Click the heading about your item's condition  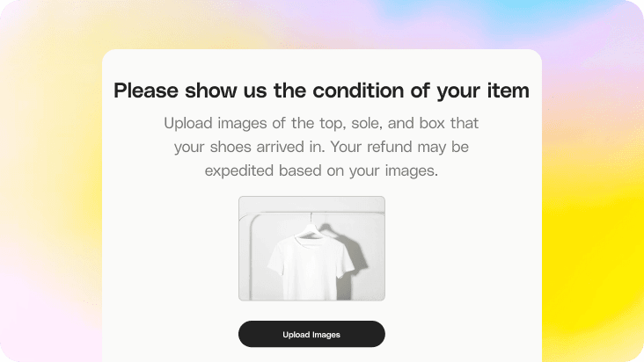point(321,90)
